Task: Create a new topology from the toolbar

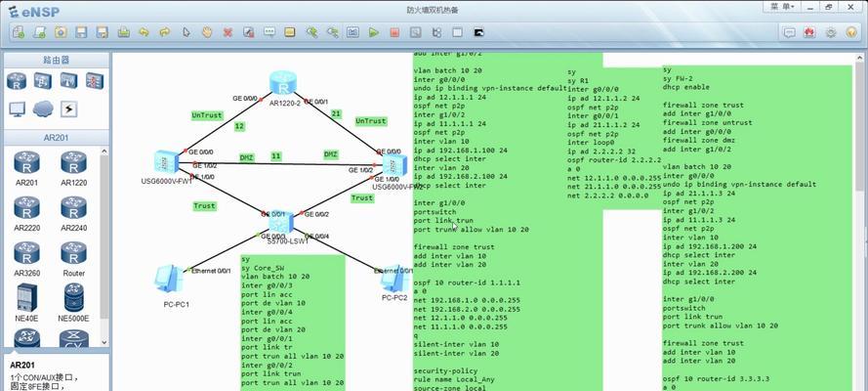Action: [x=19, y=32]
